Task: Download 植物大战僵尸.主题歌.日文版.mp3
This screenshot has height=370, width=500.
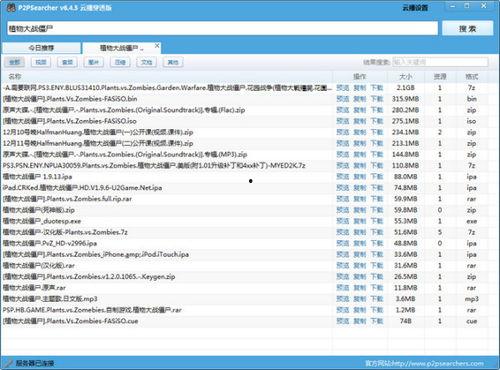Action: [377, 299]
